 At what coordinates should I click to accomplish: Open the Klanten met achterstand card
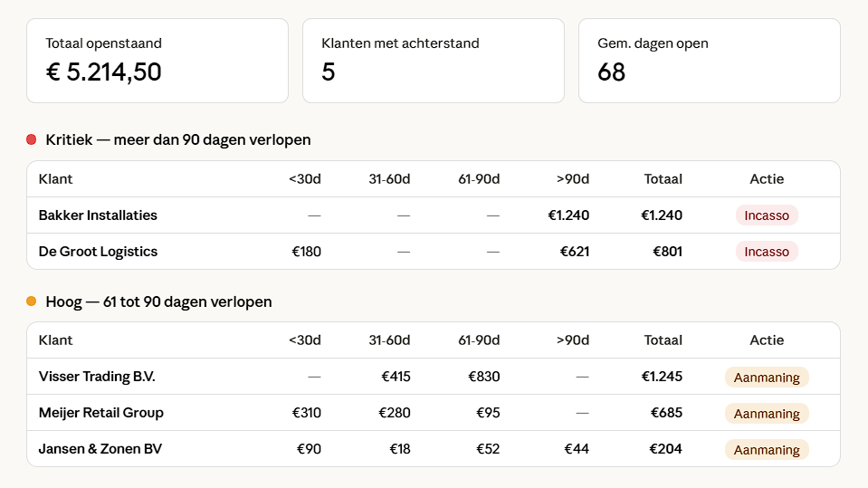434,61
